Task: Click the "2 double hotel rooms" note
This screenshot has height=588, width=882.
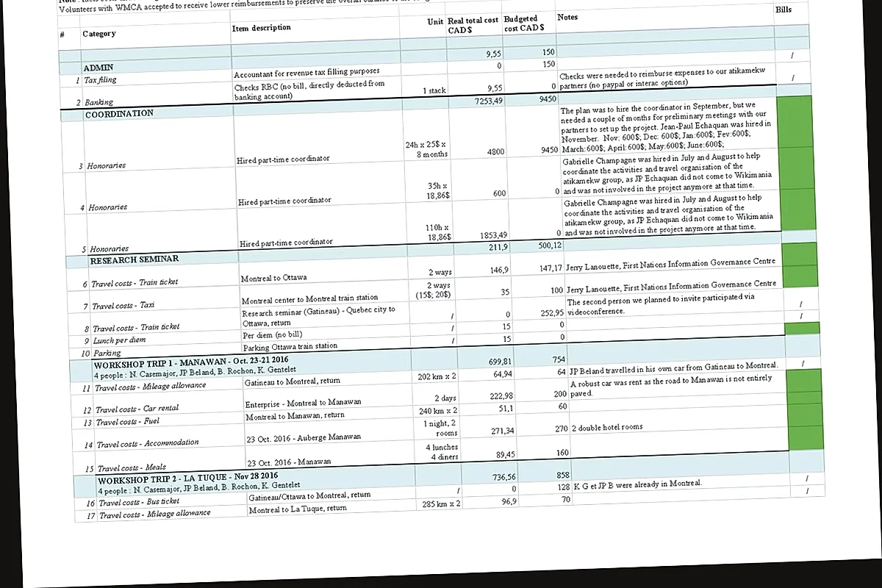Action: click(x=607, y=427)
